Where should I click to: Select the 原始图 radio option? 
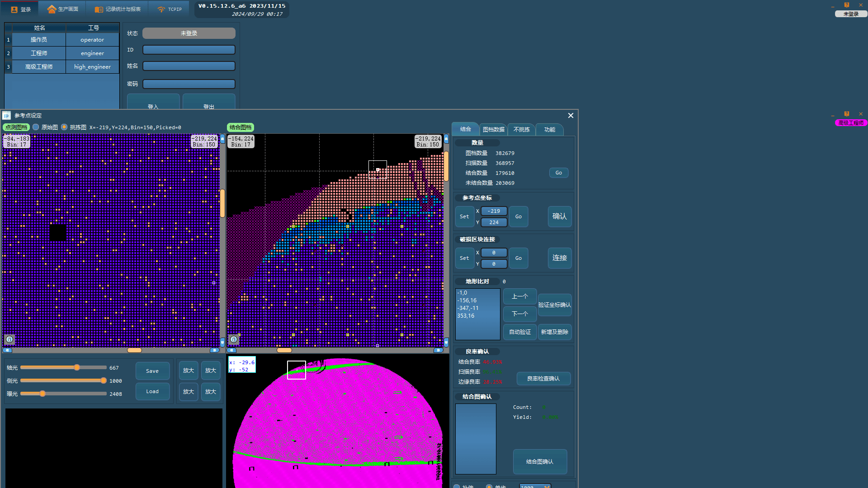(x=36, y=127)
